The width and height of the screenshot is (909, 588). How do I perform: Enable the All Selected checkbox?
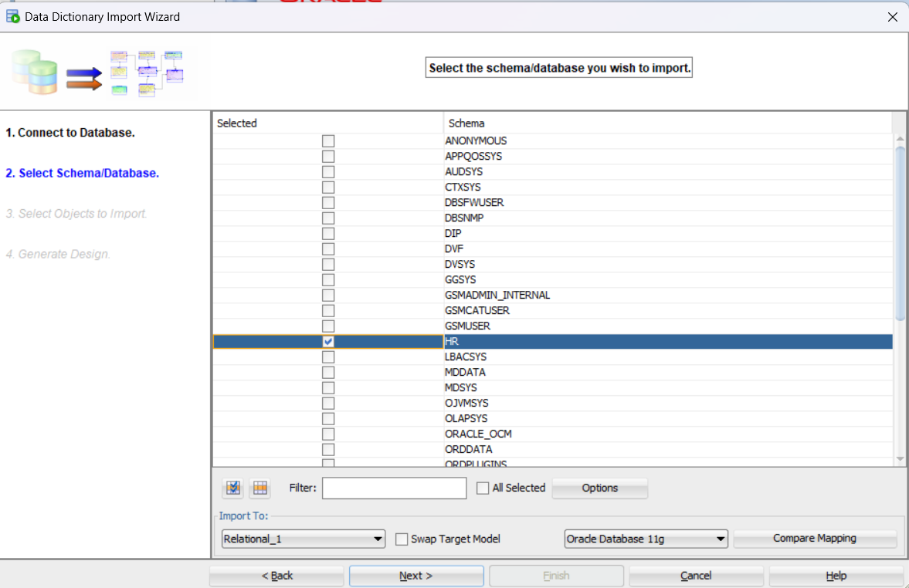(x=483, y=488)
